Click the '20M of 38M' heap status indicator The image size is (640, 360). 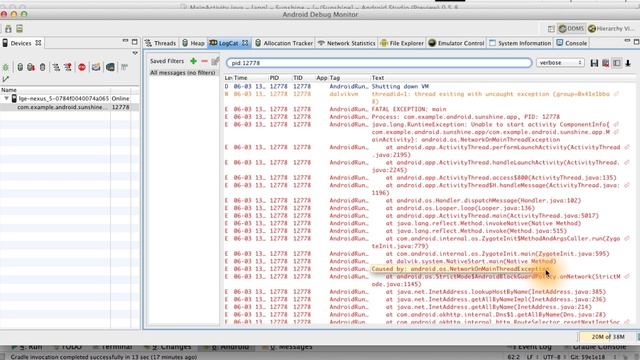[x=608, y=337]
